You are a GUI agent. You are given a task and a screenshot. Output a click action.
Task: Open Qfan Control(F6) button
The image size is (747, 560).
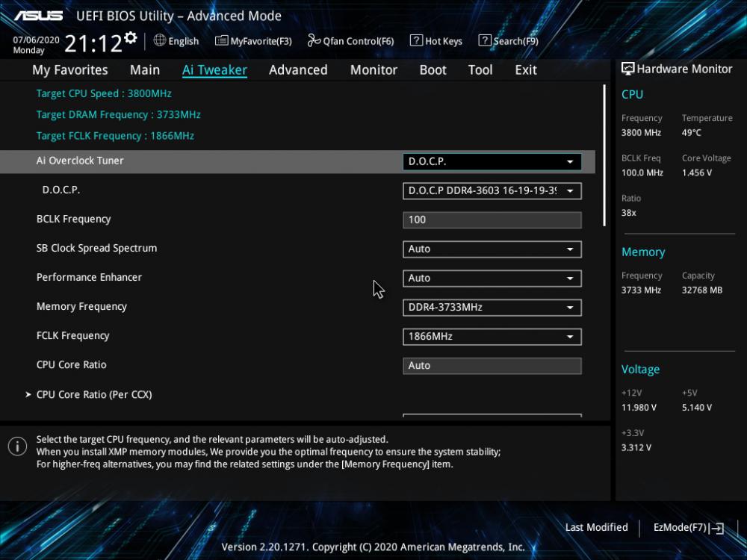(x=350, y=41)
